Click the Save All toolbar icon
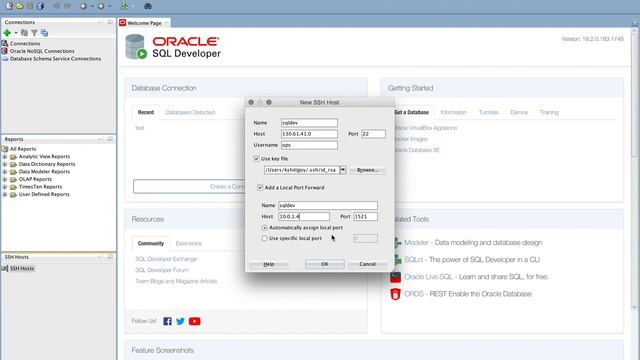This screenshot has height=360, width=640. (x=40, y=6)
